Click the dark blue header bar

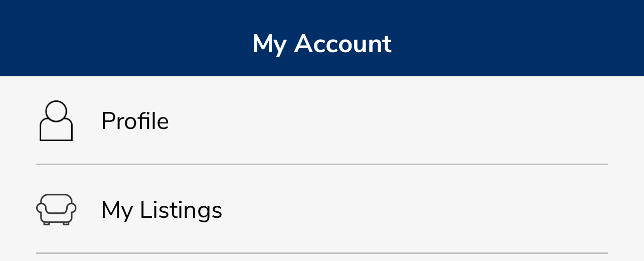(x=322, y=38)
